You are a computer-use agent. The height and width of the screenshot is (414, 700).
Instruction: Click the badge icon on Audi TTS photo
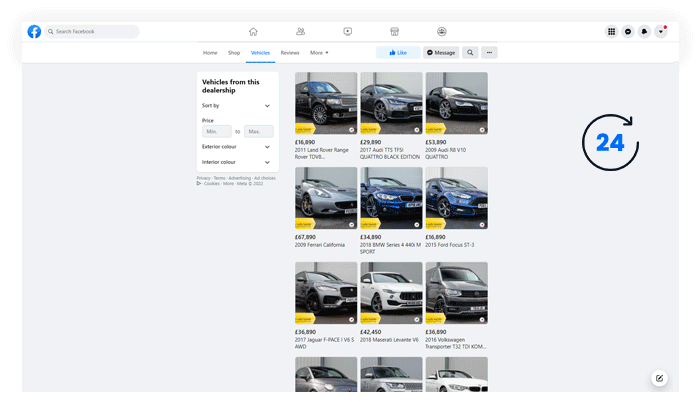(x=417, y=130)
